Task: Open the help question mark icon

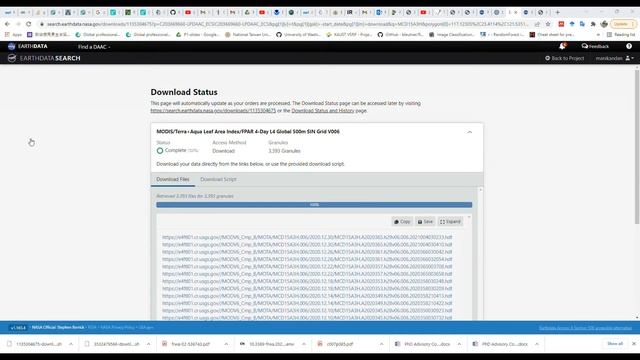Action: coord(629,46)
